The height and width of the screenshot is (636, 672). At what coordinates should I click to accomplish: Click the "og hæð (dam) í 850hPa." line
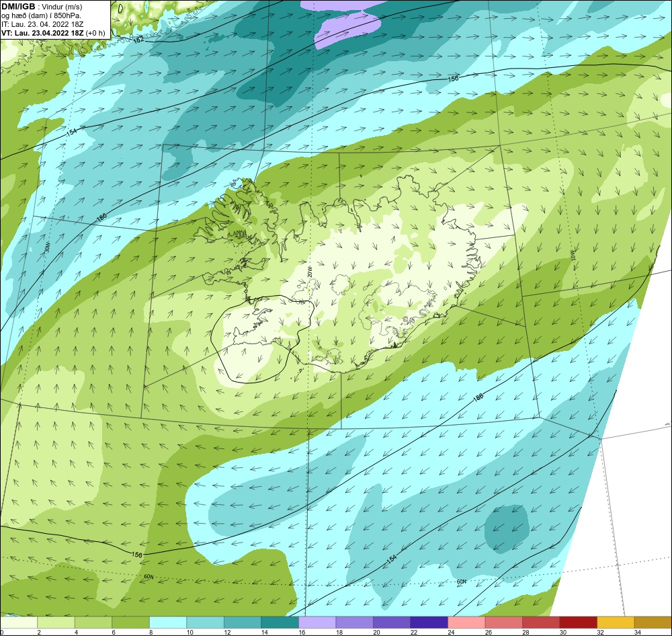click(x=41, y=16)
